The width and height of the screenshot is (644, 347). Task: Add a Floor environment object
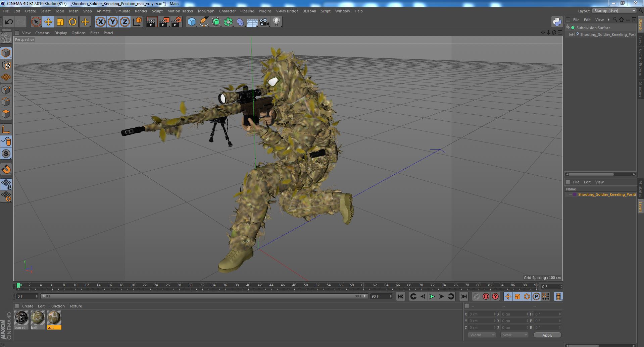[252, 22]
